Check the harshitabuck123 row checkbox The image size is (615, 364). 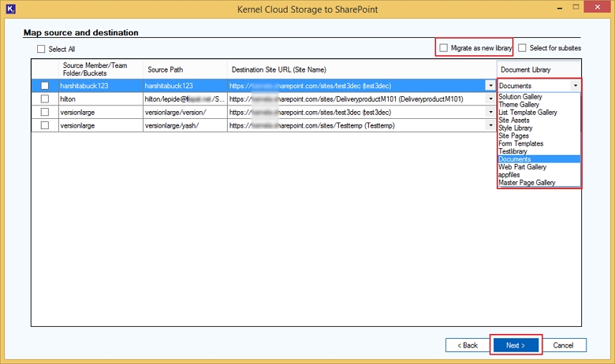click(45, 86)
